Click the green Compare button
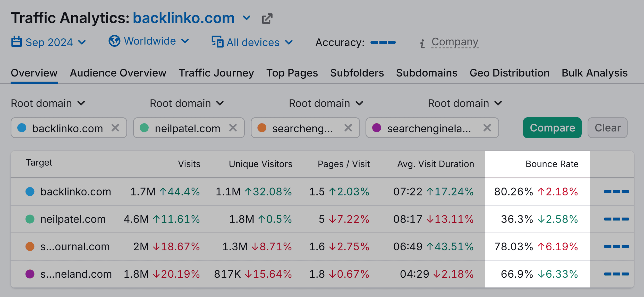 click(x=552, y=128)
